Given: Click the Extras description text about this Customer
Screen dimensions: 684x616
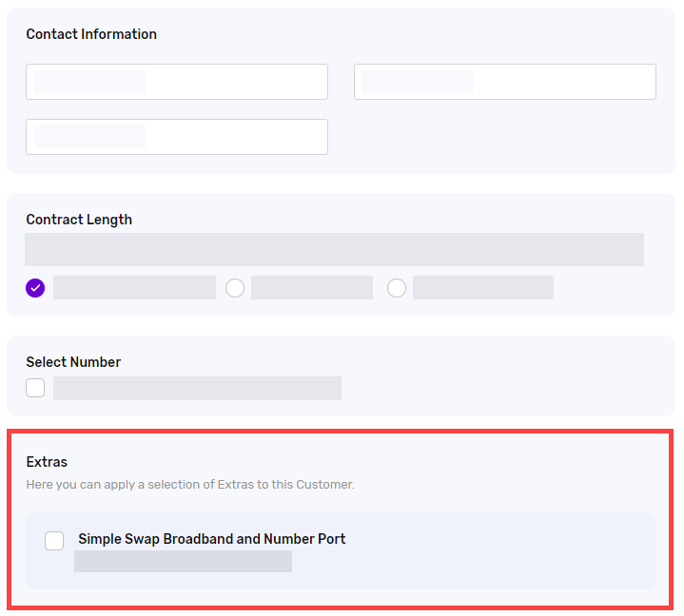Looking at the screenshot, I should tap(190, 485).
